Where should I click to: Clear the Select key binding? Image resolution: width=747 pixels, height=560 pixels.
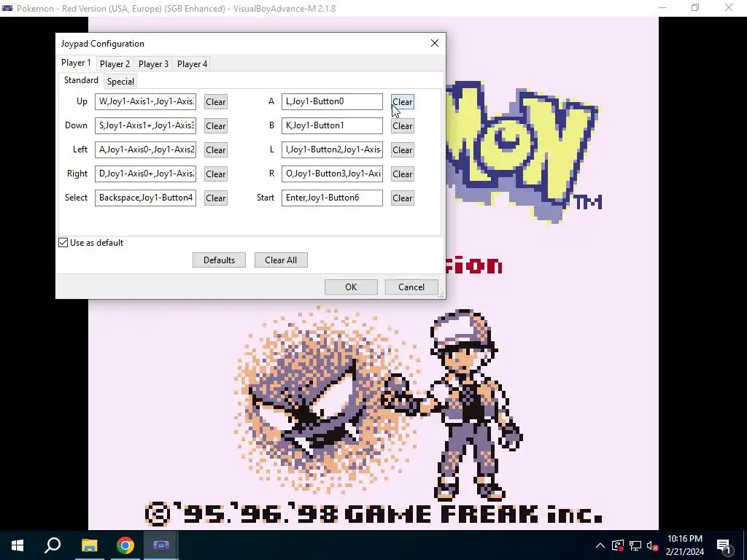pos(216,198)
